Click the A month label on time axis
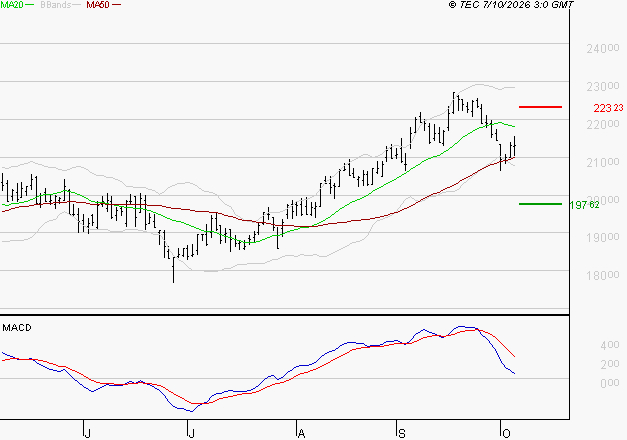This screenshot has height=440, width=627. click(302, 433)
